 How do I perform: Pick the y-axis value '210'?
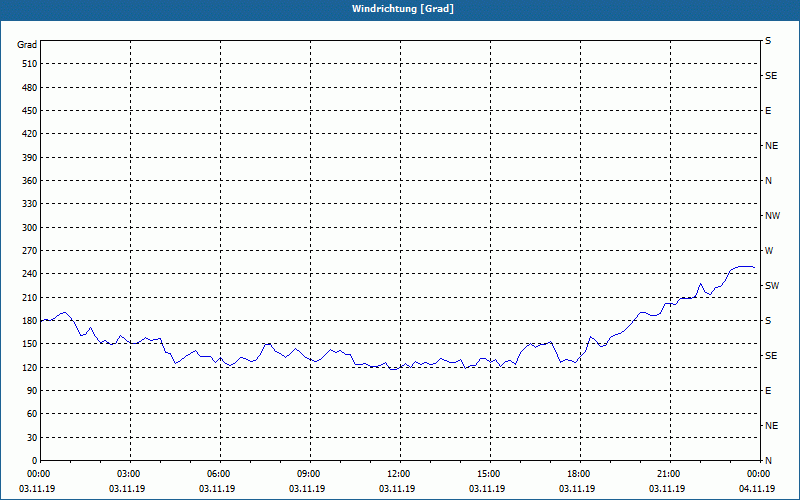30,297
